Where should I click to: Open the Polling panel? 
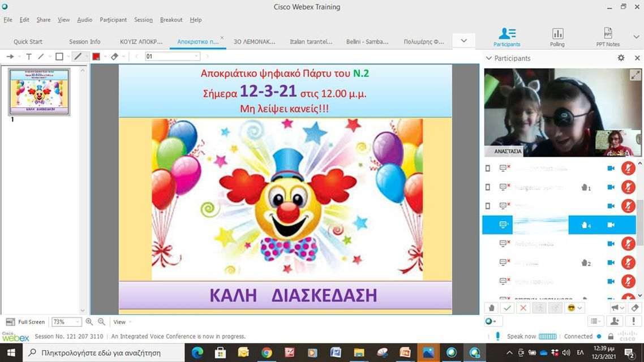[x=557, y=37]
